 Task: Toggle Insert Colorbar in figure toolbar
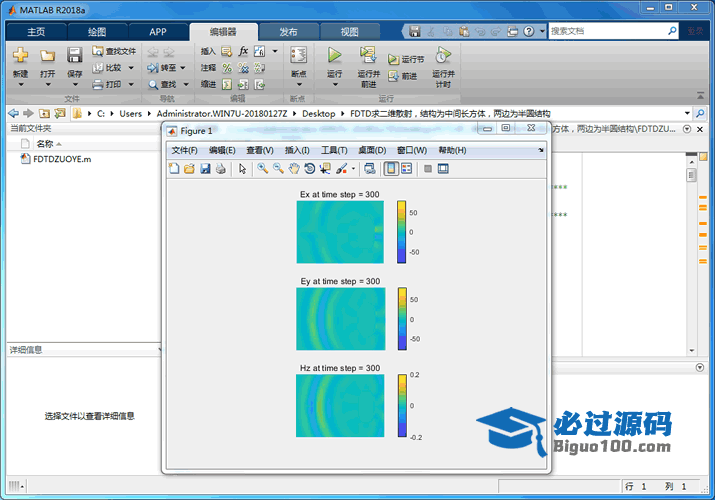click(391, 169)
